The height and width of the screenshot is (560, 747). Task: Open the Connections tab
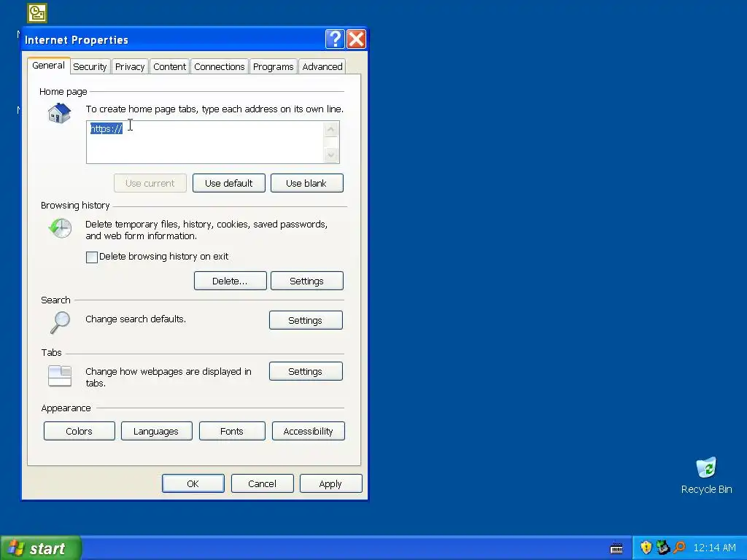(219, 66)
